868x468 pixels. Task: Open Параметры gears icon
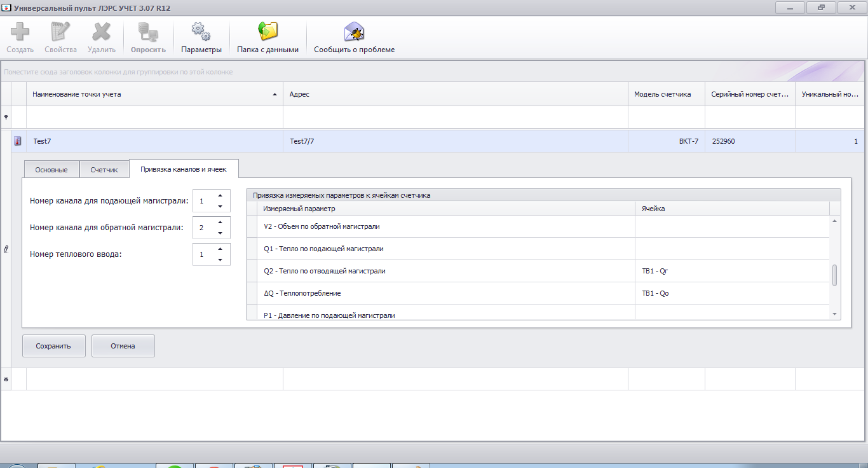201,32
